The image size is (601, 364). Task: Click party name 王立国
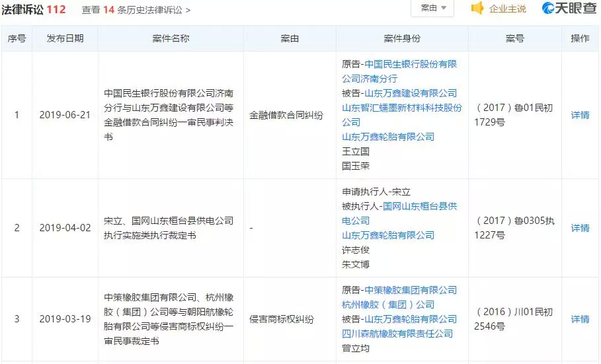click(x=356, y=151)
